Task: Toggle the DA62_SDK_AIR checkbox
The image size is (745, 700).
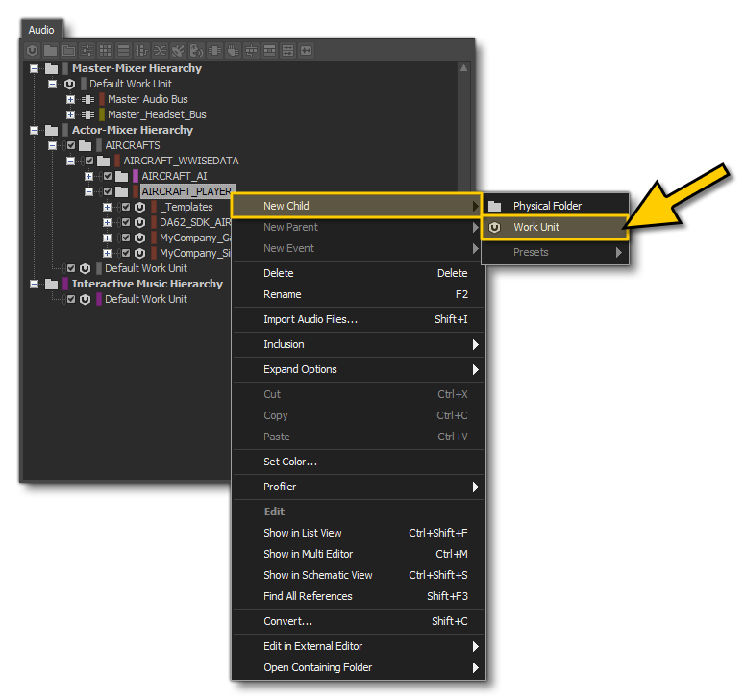Action: pos(126,222)
